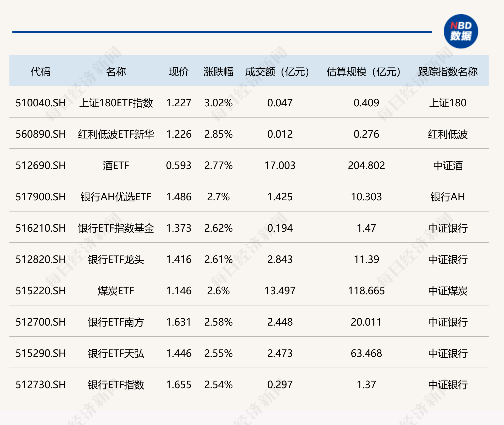Click the 涨跌幅 column header
The width and height of the screenshot is (504, 425).
tap(218, 72)
